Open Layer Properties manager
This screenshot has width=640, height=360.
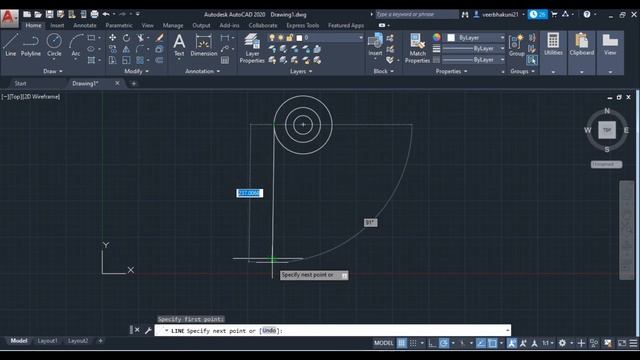(252, 48)
